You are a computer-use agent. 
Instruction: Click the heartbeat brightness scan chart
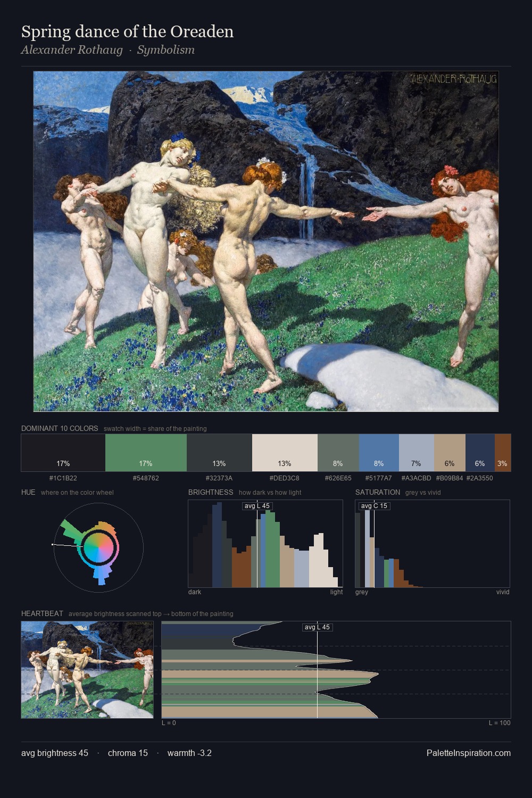tap(336, 670)
